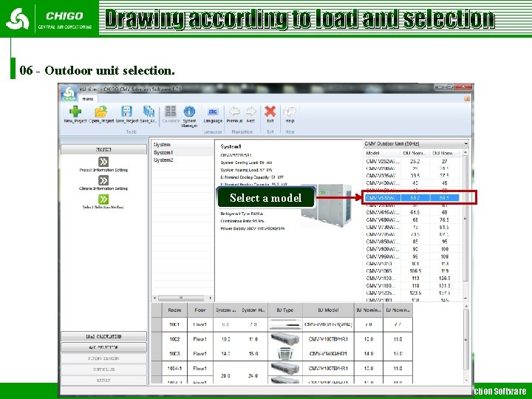Image resolution: width=532 pixels, height=399 pixels.
Task: Click the outdoor unit product picture
Action: click(327, 205)
